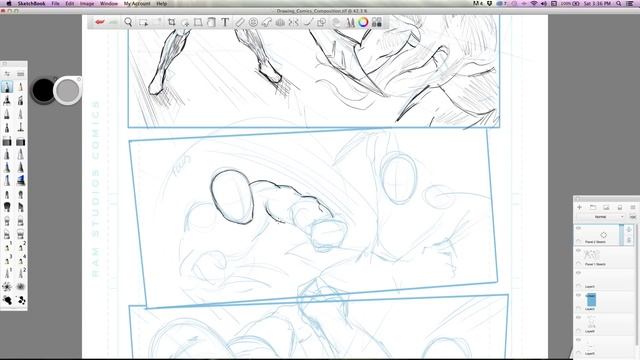Open the Edit menu
Screen dimensions: 640x360
(x=70, y=3)
